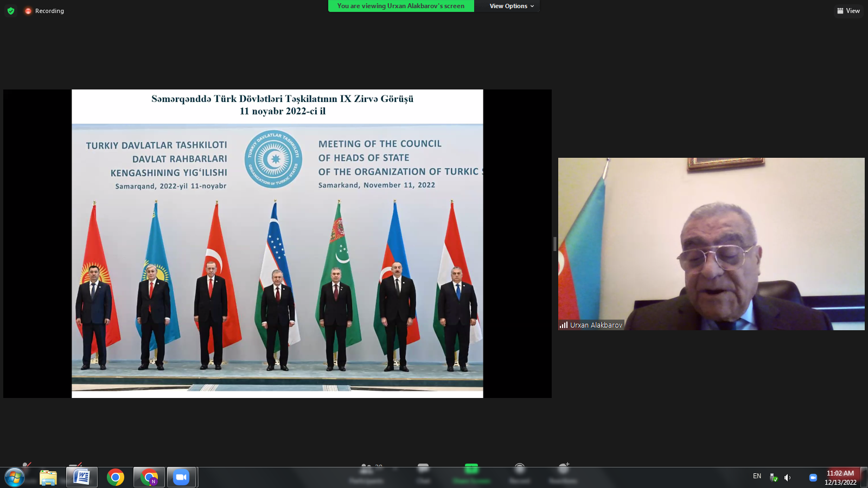Switch to Microsoft Word in taskbar
868x488 pixels.
pyautogui.click(x=82, y=478)
